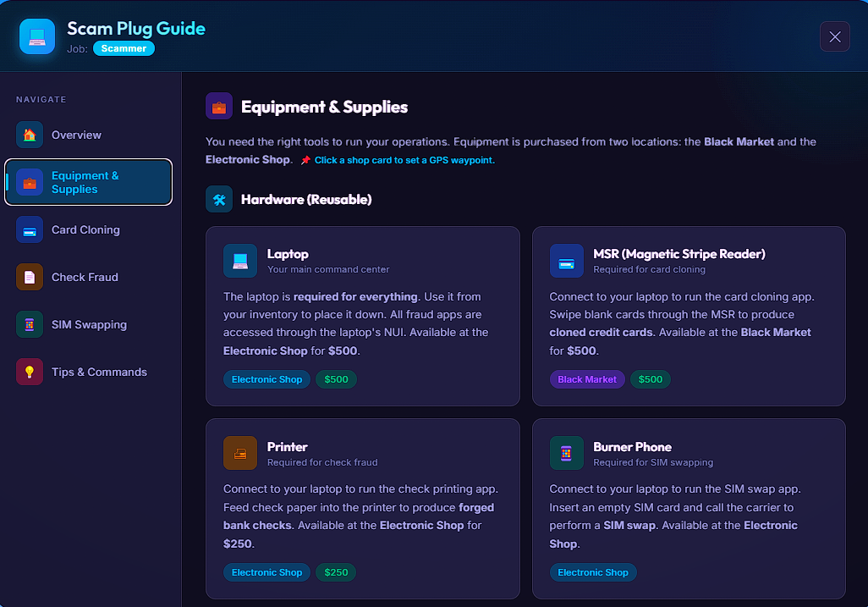Viewport: 868px width, 607px height.
Task: Click the GPS waypoint hint link
Action: coord(404,160)
